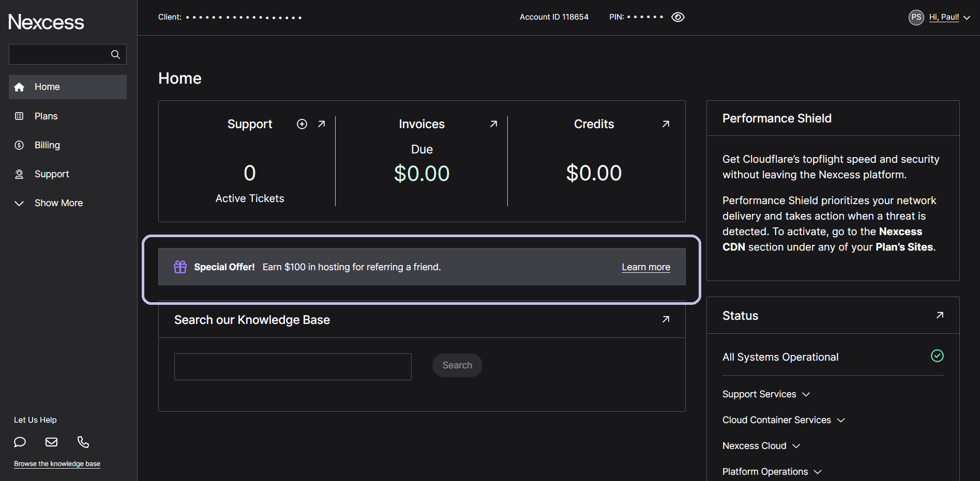Click the gift icon in the offer banner
This screenshot has height=481, width=980.
[180, 267]
